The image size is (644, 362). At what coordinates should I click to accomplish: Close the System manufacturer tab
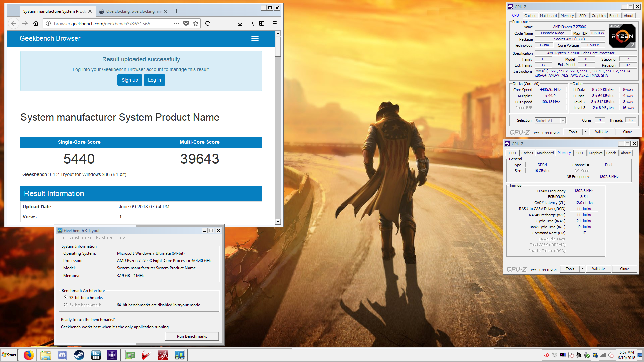90,11
